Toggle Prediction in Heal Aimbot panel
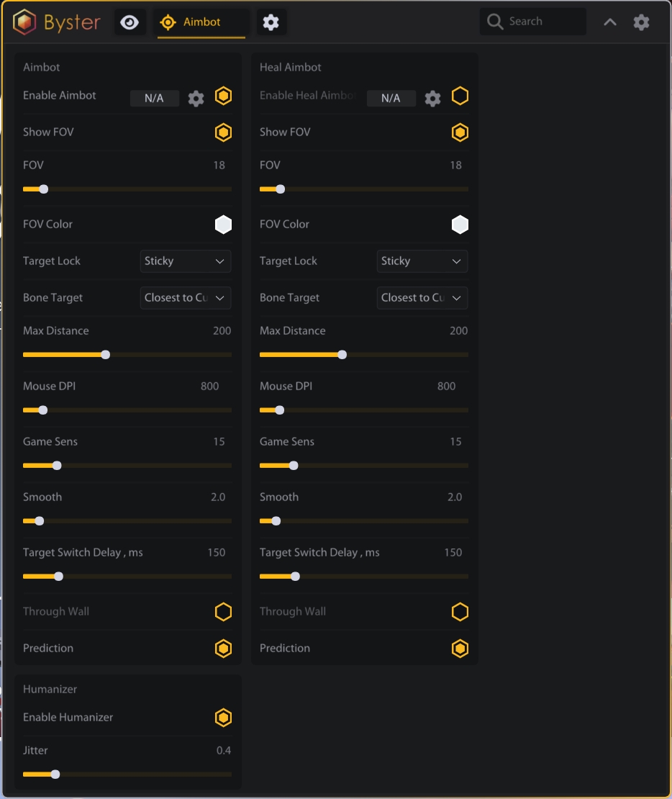 (x=460, y=649)
